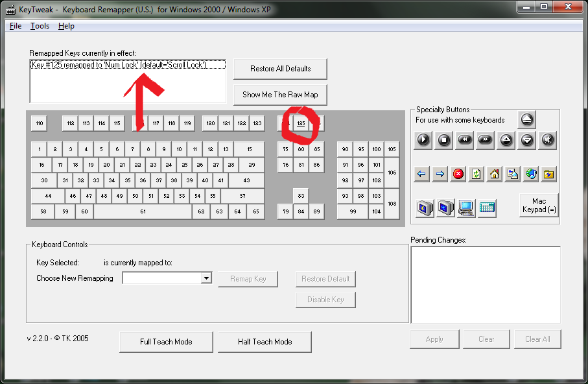Select the Mail specialty button

513,174
